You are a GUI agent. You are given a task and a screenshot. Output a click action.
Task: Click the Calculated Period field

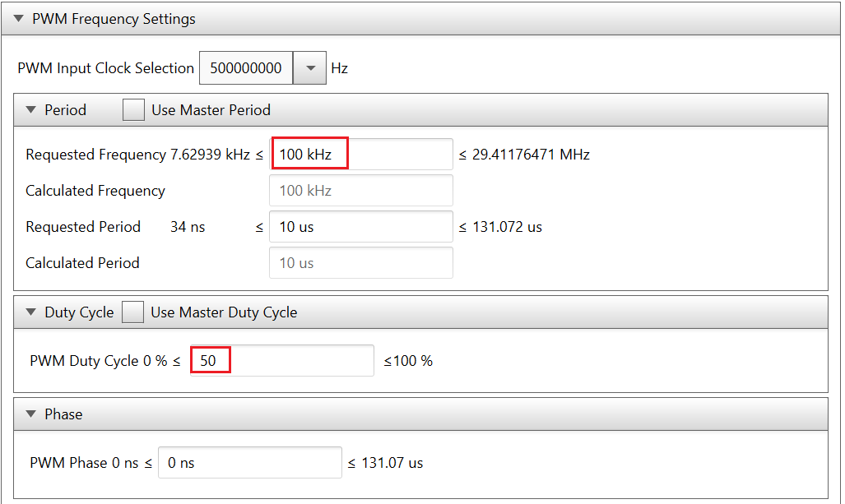click(x=360, y=263)
